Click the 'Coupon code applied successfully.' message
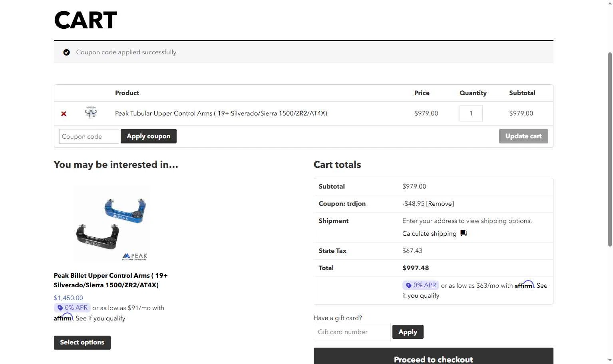The width and height of the screenshot is (613, 364). (127, 52)
